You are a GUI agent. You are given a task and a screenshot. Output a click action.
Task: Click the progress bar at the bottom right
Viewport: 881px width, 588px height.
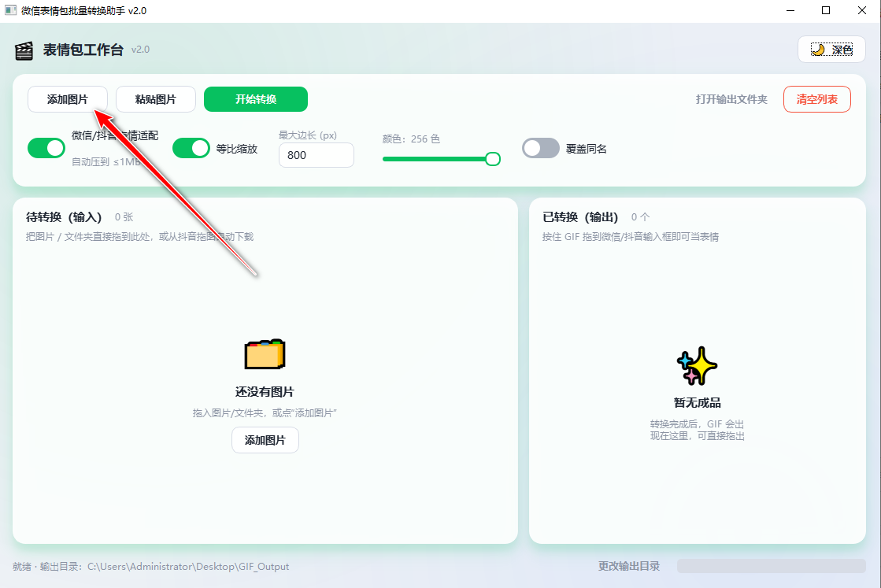771,566
